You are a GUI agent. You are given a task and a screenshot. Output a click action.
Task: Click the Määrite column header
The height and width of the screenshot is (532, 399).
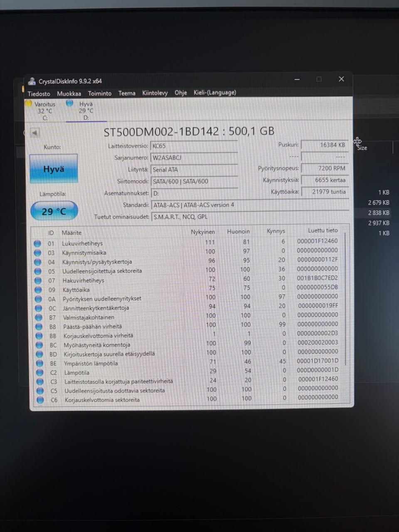click(x=71, y=233)
